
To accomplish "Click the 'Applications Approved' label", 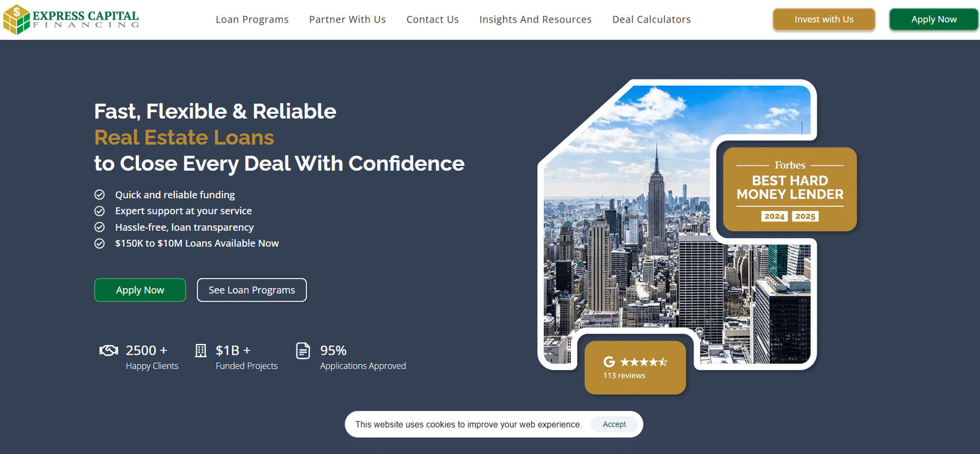I will (363, 366).
